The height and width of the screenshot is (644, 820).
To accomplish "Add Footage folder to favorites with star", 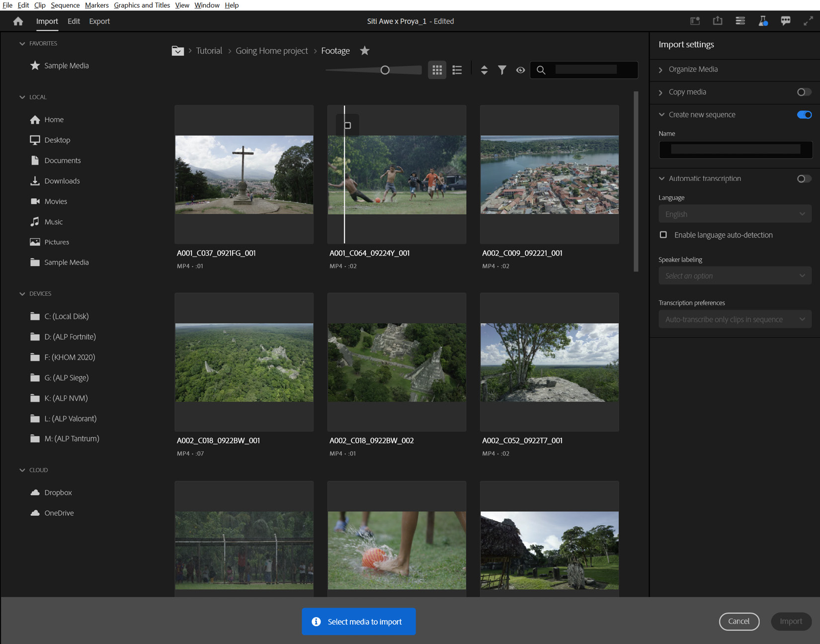I will coord(365,51).
